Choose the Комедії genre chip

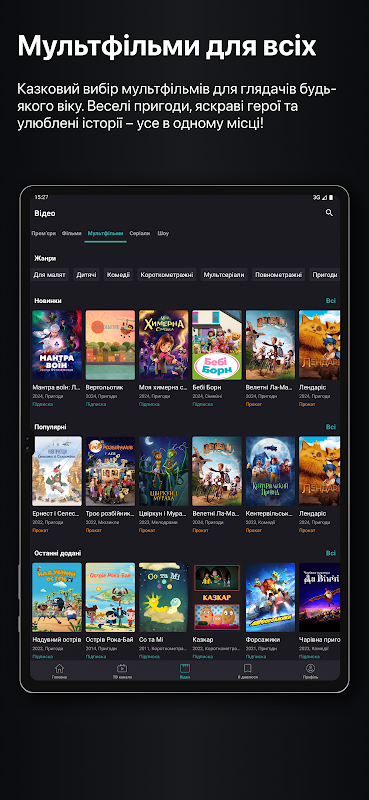coord(118,274)
